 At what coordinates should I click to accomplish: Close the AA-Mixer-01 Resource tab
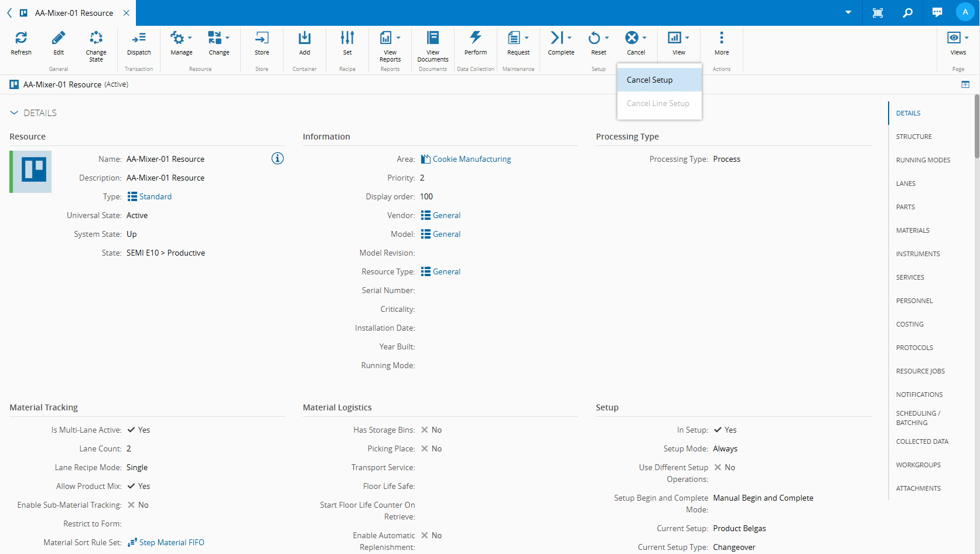(x=127, y=13)
